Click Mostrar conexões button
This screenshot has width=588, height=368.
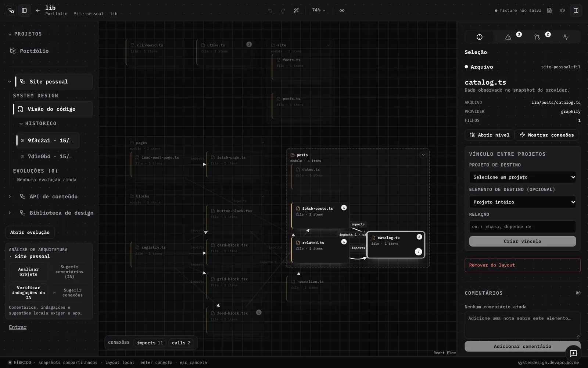(x=547, y=135)
